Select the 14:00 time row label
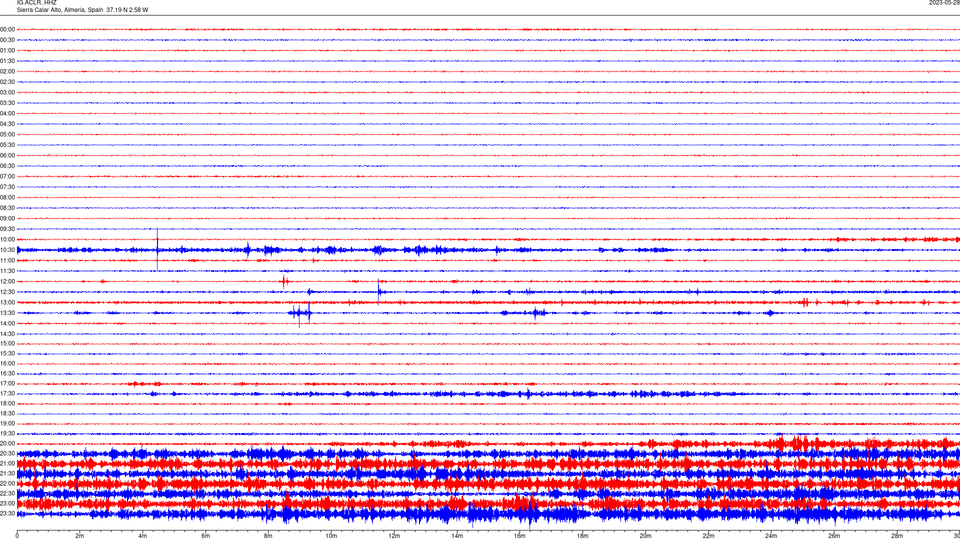Image resolution: width=960 pixels, height=540 pixels. pos(7,323)
